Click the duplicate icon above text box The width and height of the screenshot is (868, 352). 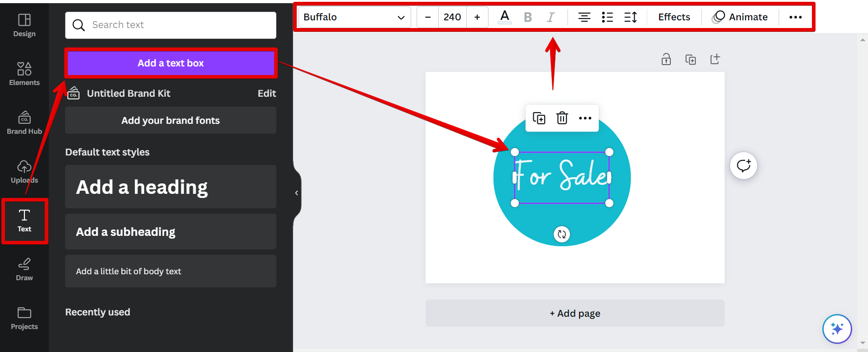[x=539, y=118]
